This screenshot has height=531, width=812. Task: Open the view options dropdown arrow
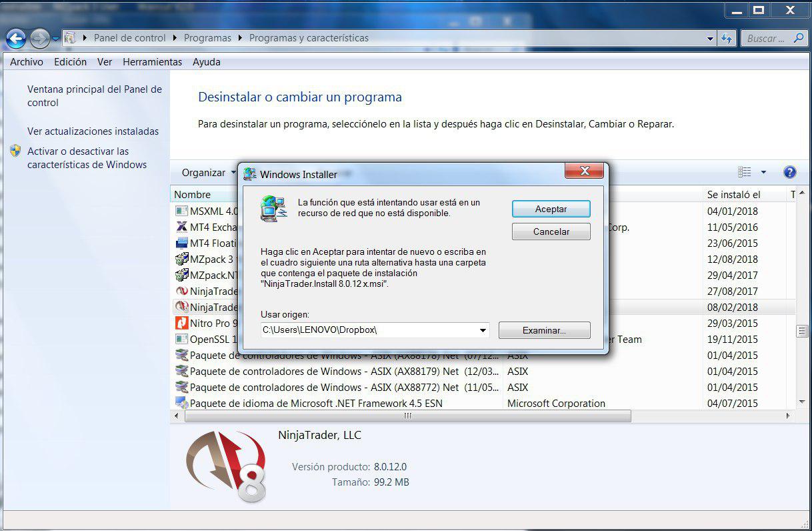point(763,172)
